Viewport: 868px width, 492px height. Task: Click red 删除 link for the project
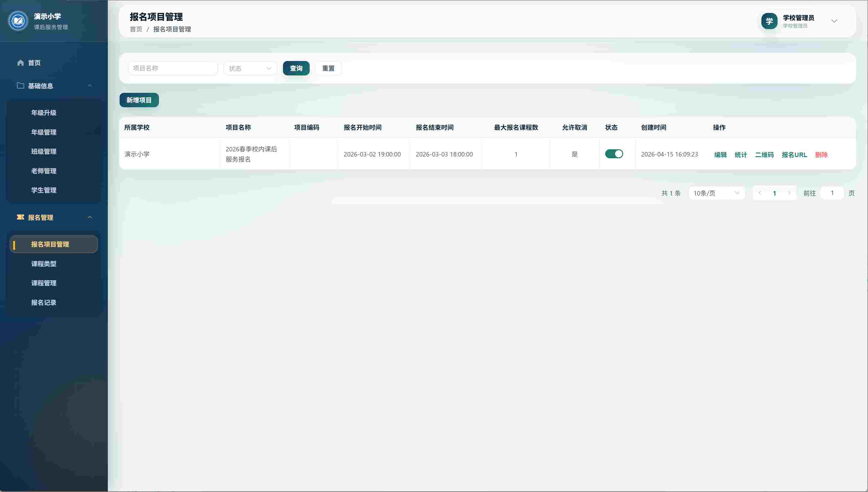point(821,155)
